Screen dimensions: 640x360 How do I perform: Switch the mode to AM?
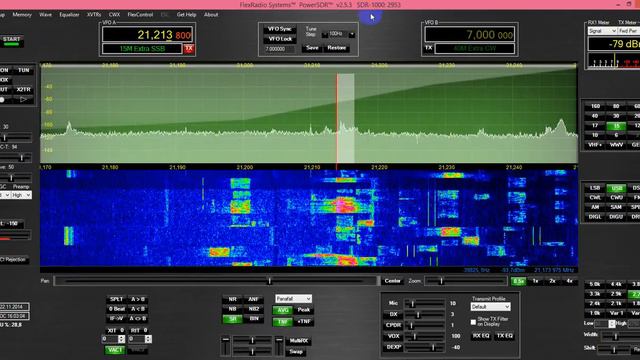coord(595,207)
